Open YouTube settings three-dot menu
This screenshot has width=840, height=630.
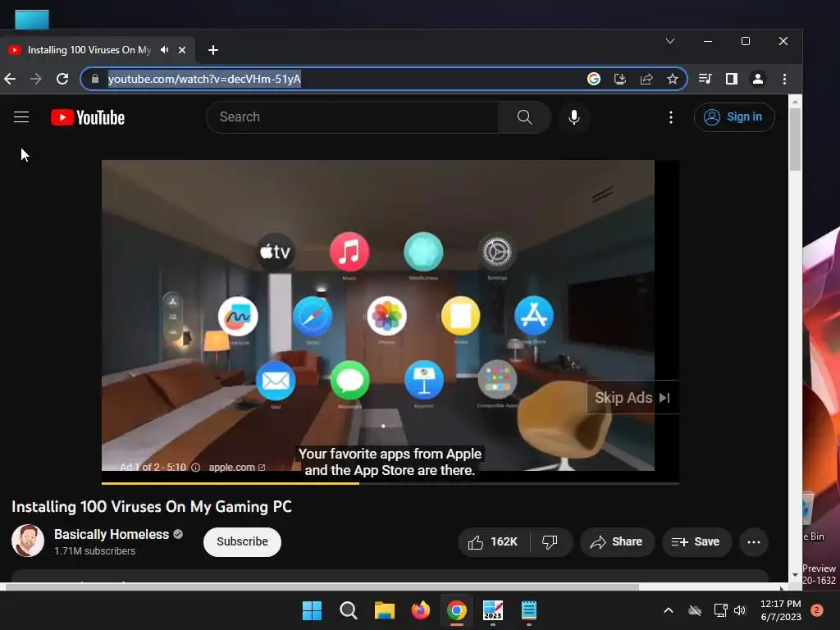[x=671, y=116]
